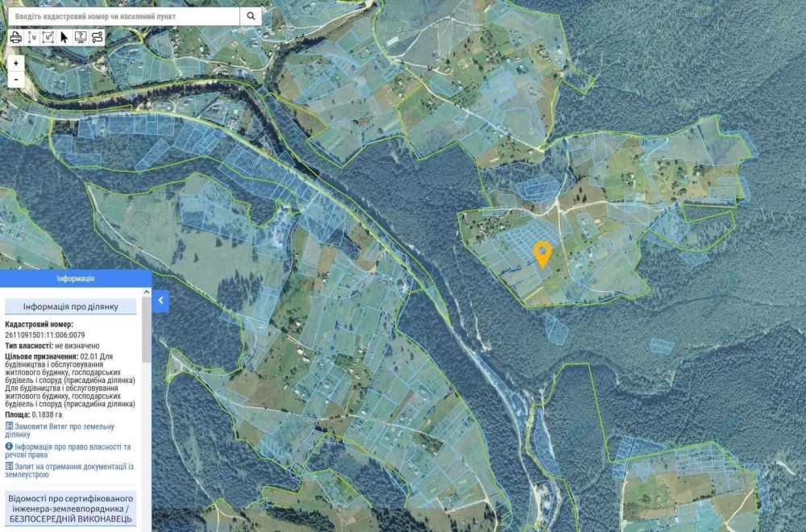Screen dimensions: 806x532
Task: Select the measure area tool
Action: pyautogui.click(x=48, y=38)
